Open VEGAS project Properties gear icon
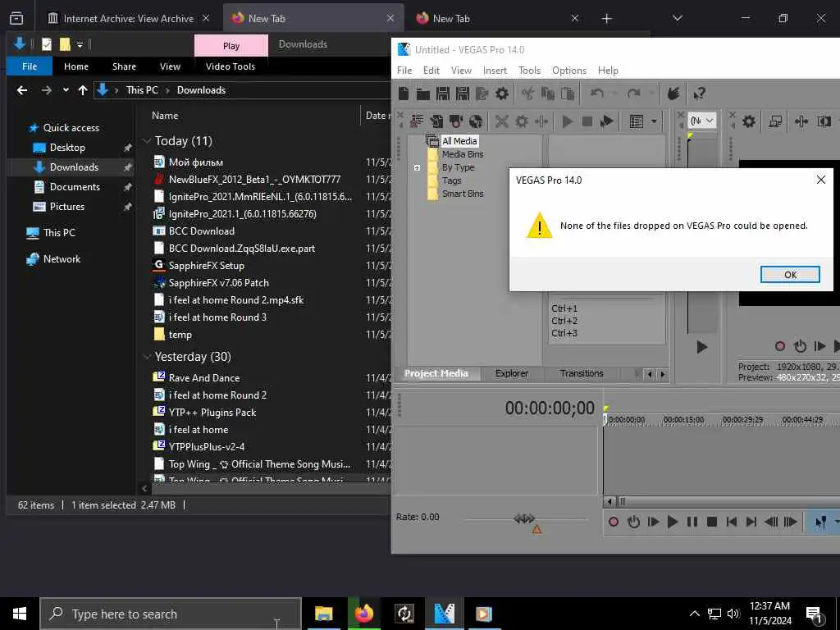The width and height of the screenshot is (840, 630). (502, 94)
